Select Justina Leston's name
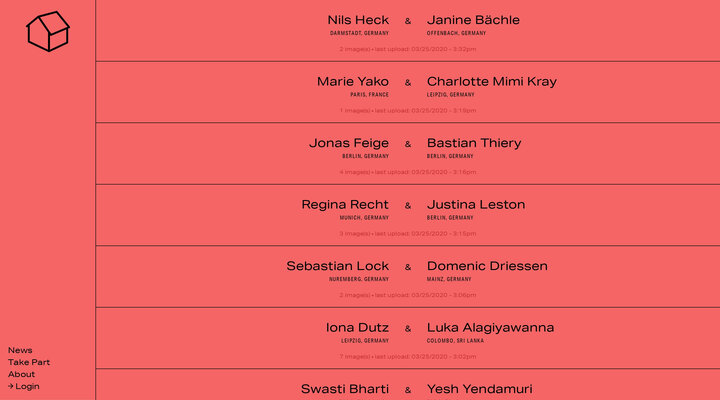Screen dimensions: 720x400 (x=476, y=205)
